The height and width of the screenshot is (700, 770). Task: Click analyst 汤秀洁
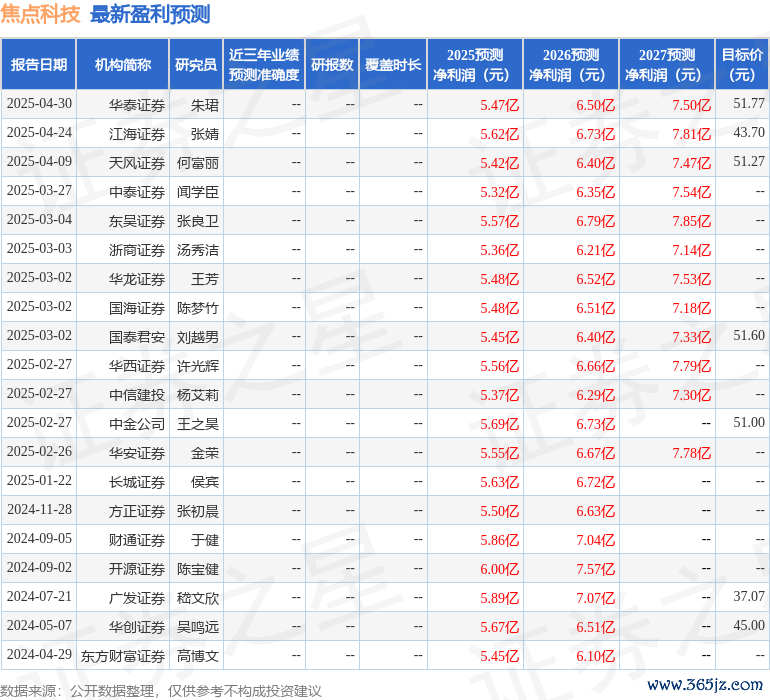pos(198,250)
